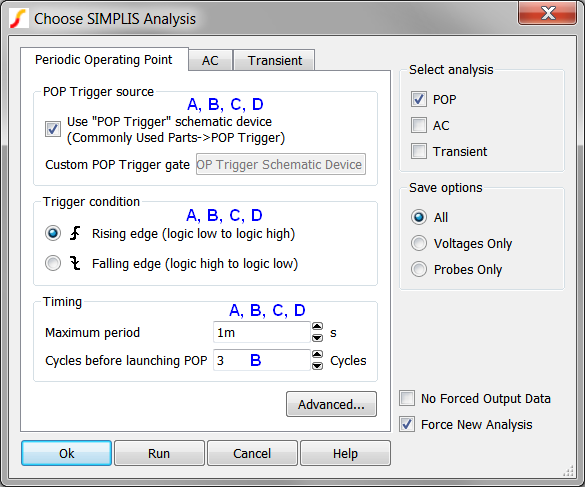Toggle Use "POP Trigger" schematic device checkbox
This screenshot has height=487, width=585.
(x=53, y=129)
